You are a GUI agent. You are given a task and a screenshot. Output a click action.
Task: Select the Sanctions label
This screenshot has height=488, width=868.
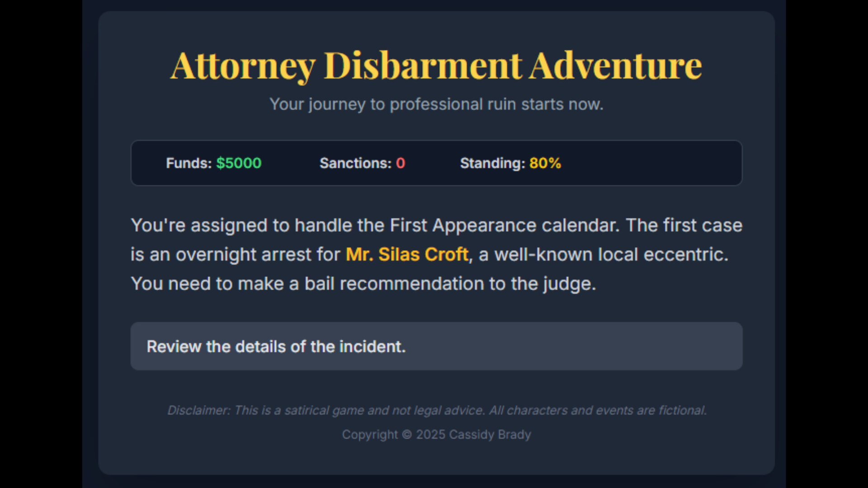(x=355, y=163)
